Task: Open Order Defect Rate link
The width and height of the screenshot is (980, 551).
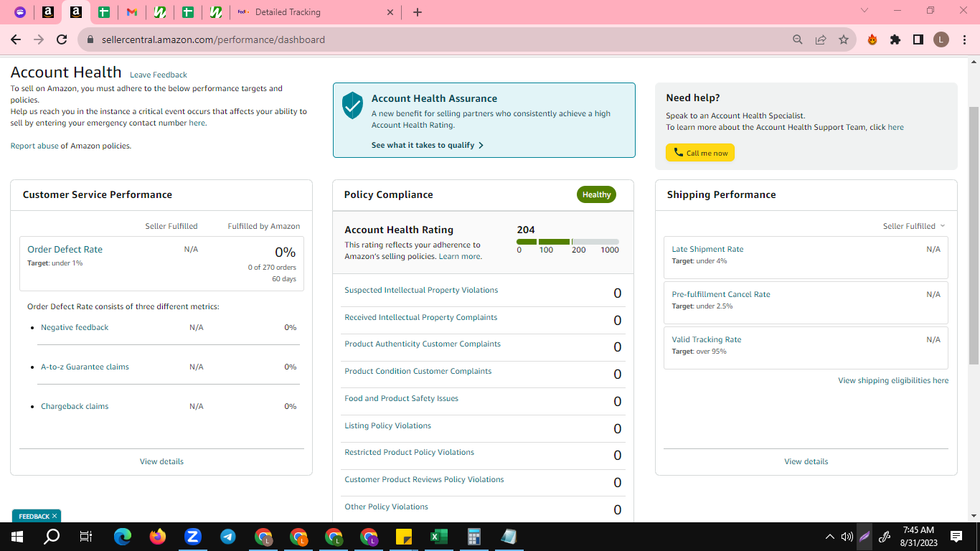Action: coord(65,250)
